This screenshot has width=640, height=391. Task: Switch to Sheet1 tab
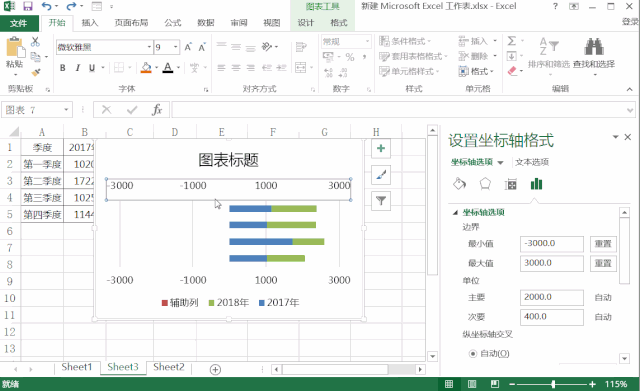click(77, 367)
